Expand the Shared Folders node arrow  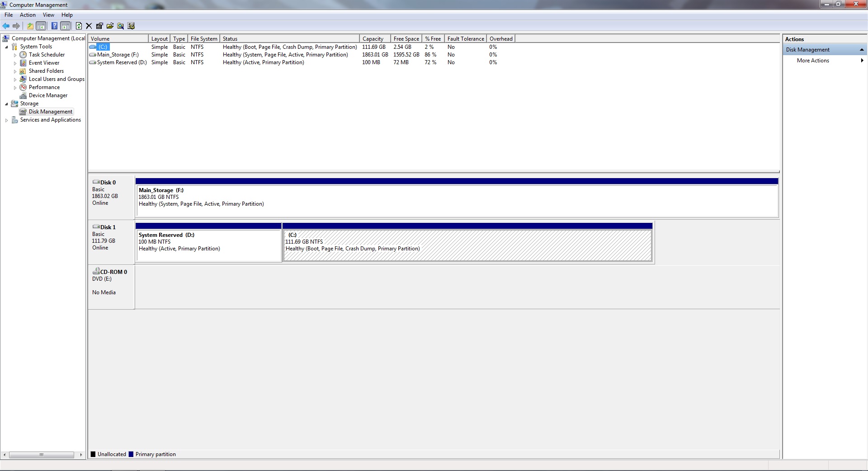pyautogui.click(x=15, y=71)
